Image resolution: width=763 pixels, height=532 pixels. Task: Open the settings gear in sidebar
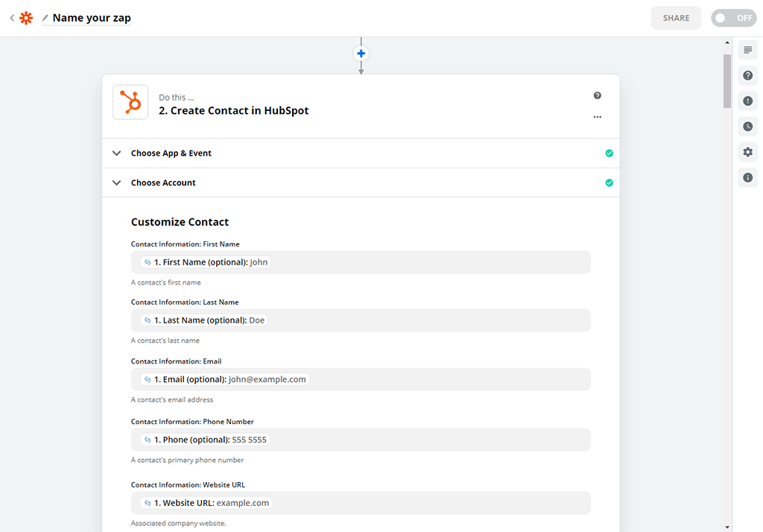pos(747,152)
